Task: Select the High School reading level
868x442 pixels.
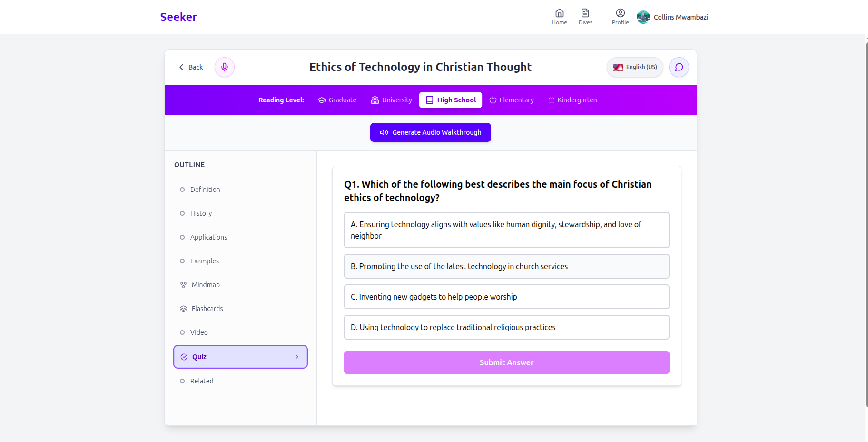Action: click(451, 100)
